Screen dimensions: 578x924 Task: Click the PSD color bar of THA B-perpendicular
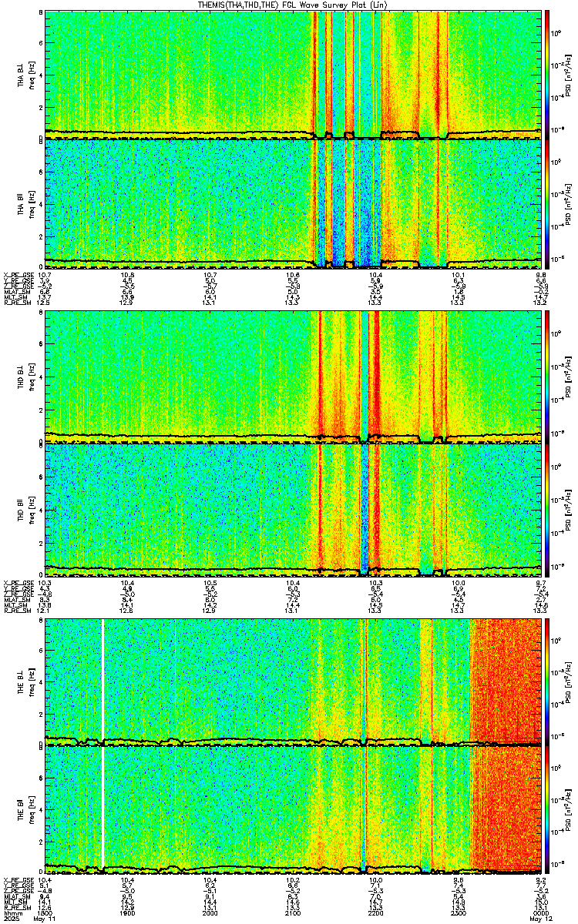pyautogui.click(x=548, y=74)
